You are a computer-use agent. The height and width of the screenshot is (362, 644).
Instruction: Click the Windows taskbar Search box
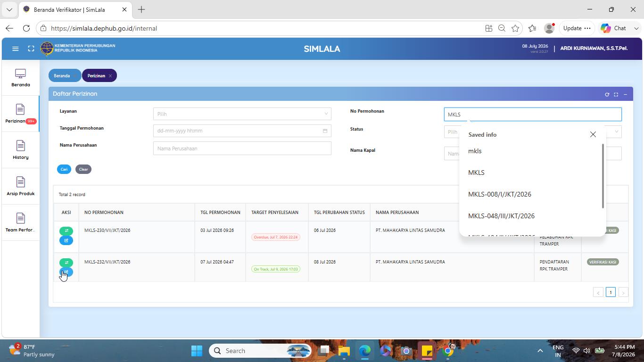[261, 351]
